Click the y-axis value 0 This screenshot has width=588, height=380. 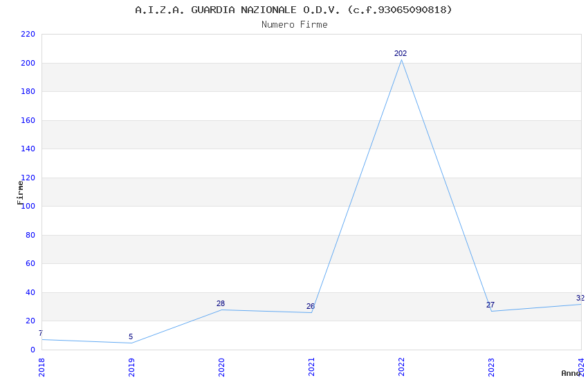[33, 350]
